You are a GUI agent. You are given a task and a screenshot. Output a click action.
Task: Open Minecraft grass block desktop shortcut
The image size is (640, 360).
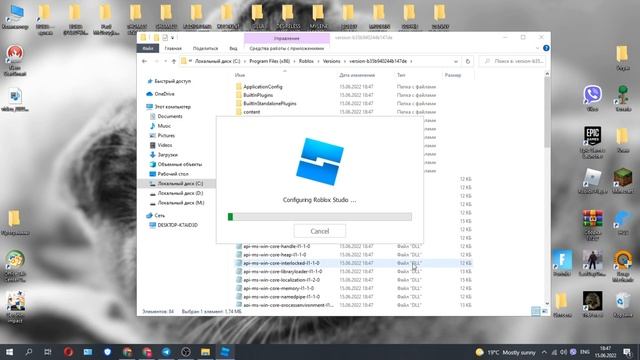(x=622, y=181)
